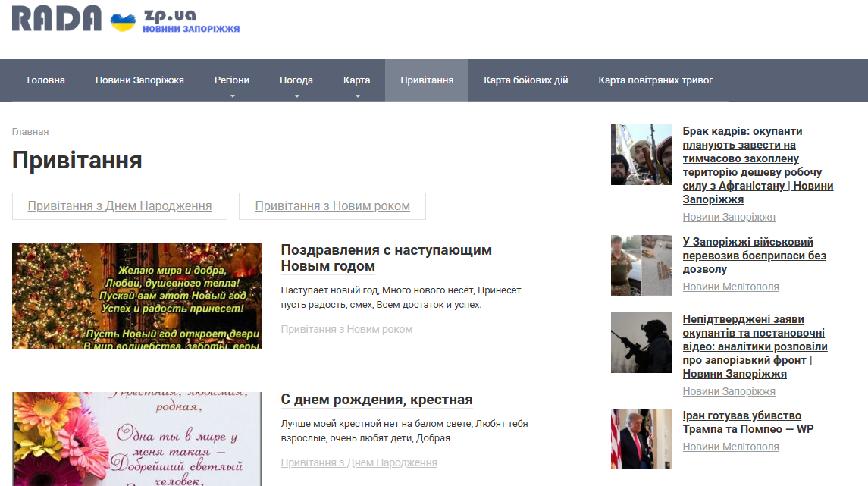Open the Новини Запоріжжя menu item
868x486 pixels.
[139, 80]
